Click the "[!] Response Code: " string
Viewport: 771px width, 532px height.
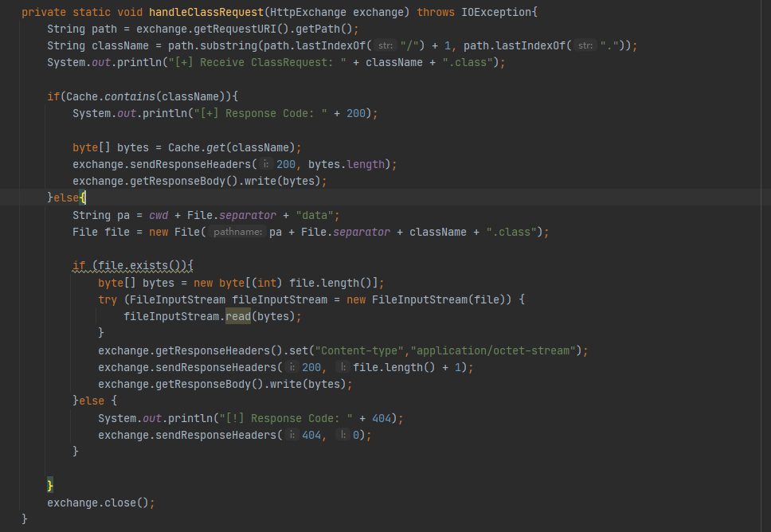pos(286,418)
